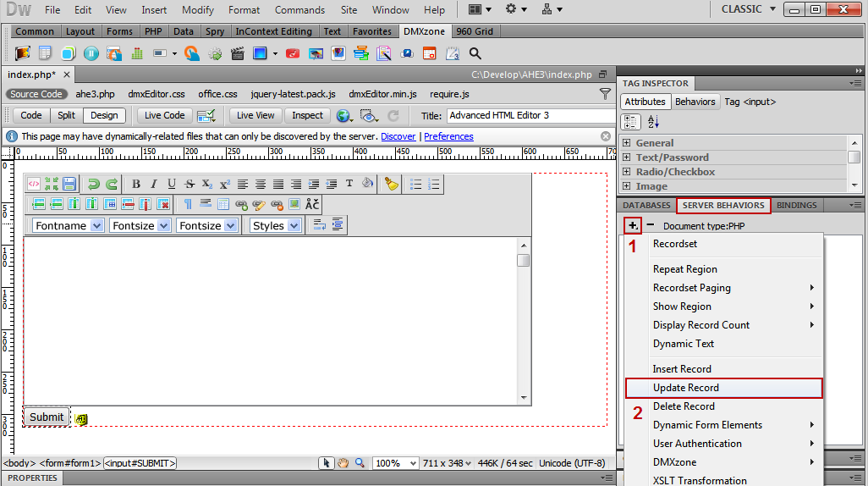Viewport: 868px width, 486px height.
Task: Open the Fontname dropdown
Action: tap(68, 225)
